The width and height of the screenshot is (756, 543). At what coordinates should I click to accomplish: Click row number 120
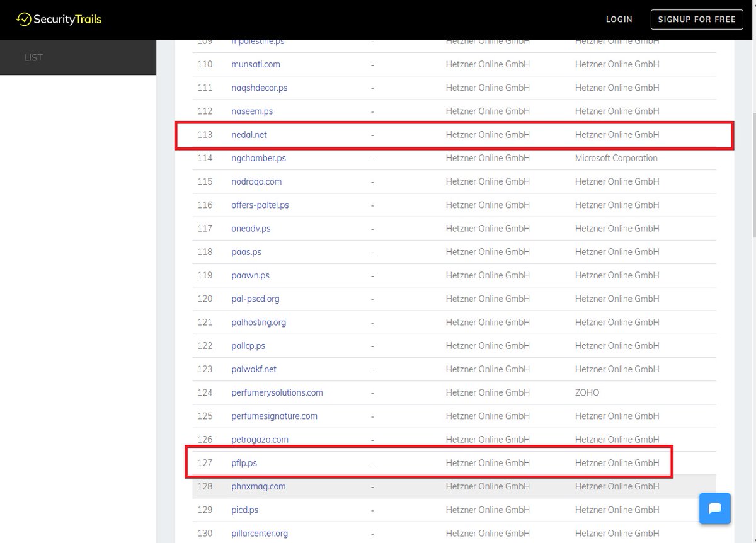[x=205, y=299]
